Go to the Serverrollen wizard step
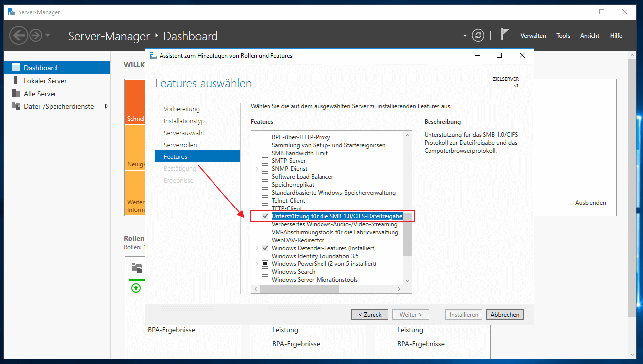 [180, 145]
